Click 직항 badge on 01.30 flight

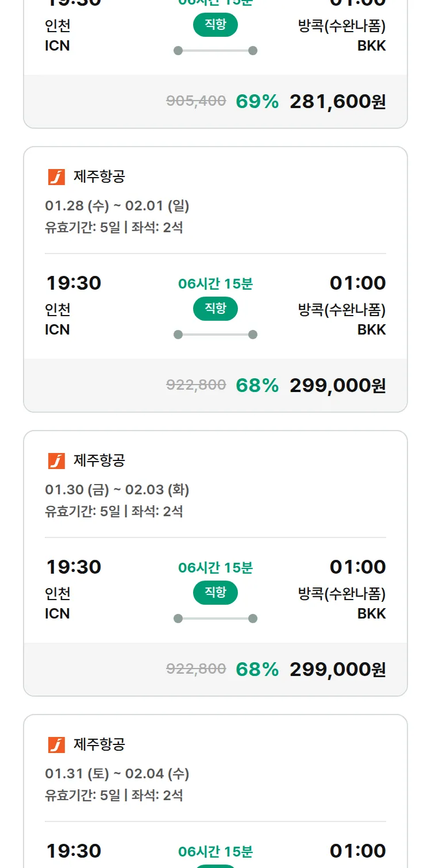(x=215, y=593)
